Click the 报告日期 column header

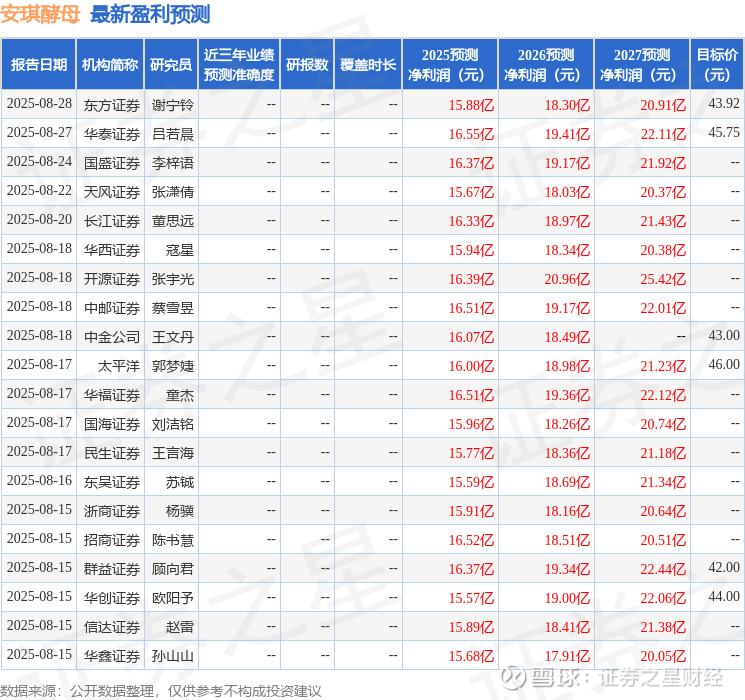click(x=38, y=65)
